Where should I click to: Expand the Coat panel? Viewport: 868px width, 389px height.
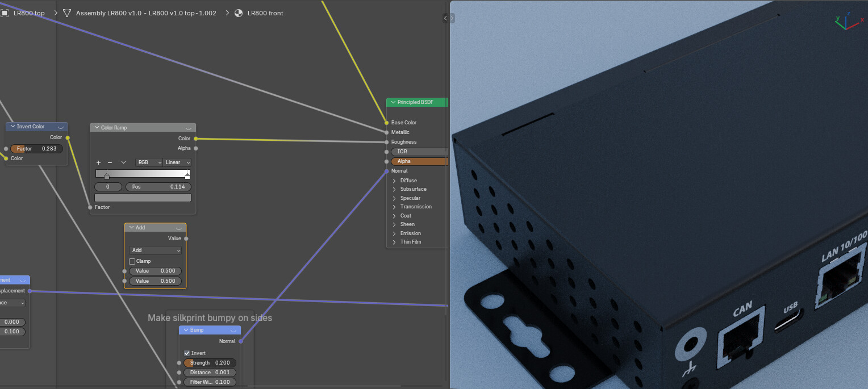pyautogui.click(x=394, y=216)
